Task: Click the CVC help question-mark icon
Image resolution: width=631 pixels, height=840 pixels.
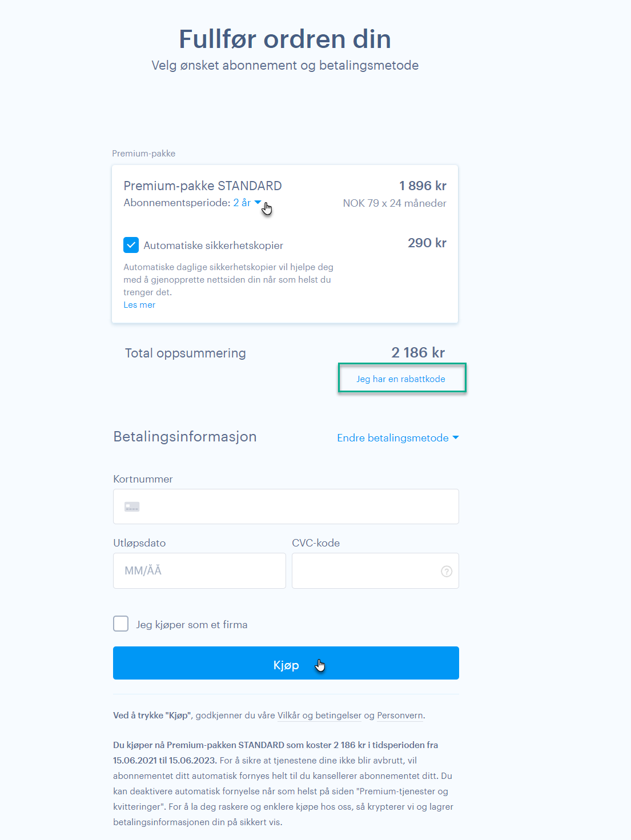Action: tap(447, 571)
